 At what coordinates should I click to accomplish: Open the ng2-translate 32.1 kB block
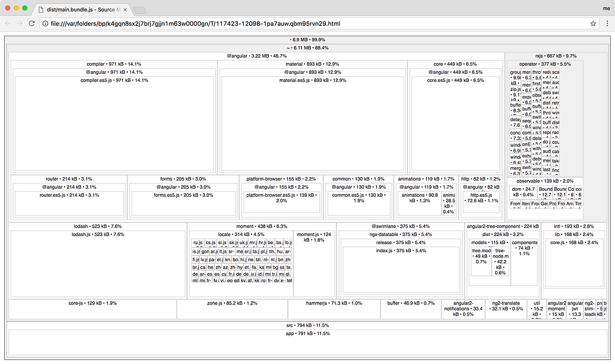506,309
